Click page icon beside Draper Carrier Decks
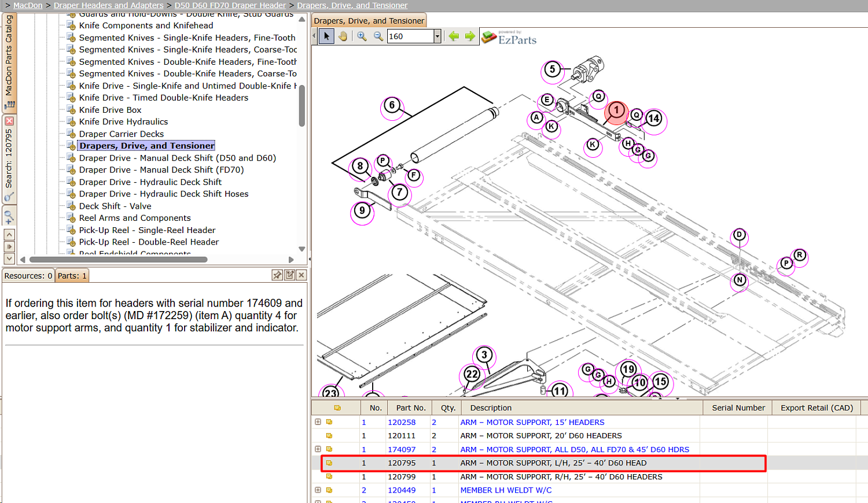This screenshot has width=868, height=503. tap(71, 134)
